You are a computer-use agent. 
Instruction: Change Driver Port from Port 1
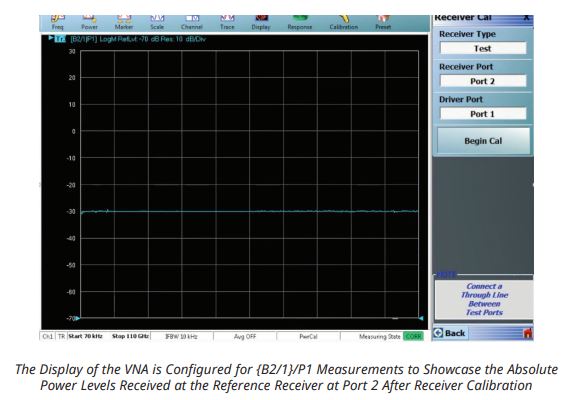coord(483,114)
